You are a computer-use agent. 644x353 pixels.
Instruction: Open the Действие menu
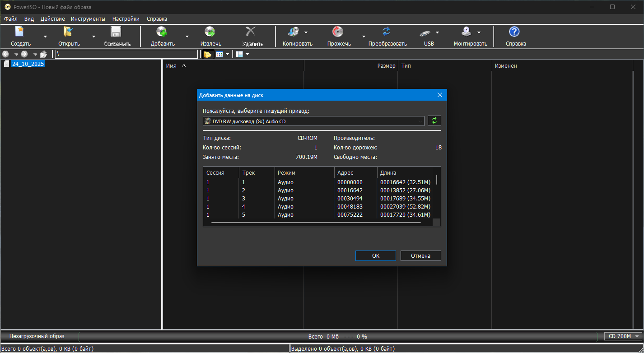pos(52,19)
